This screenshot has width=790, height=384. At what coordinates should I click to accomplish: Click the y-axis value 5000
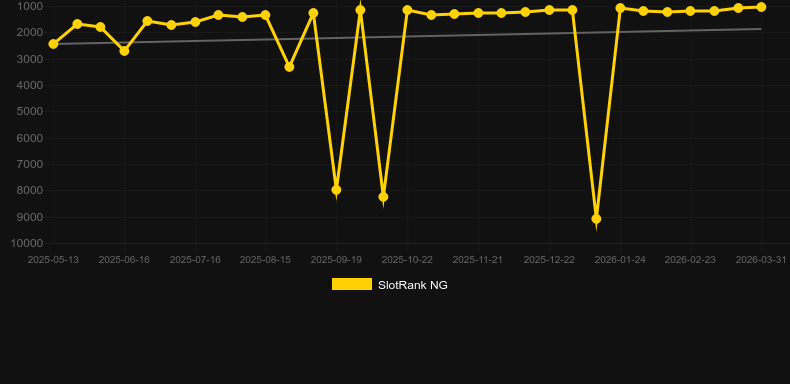(30, 111)
